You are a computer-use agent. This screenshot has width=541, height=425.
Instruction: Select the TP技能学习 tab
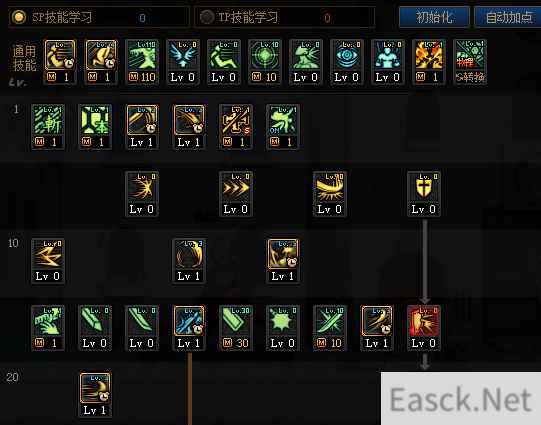tap(285, 17)
